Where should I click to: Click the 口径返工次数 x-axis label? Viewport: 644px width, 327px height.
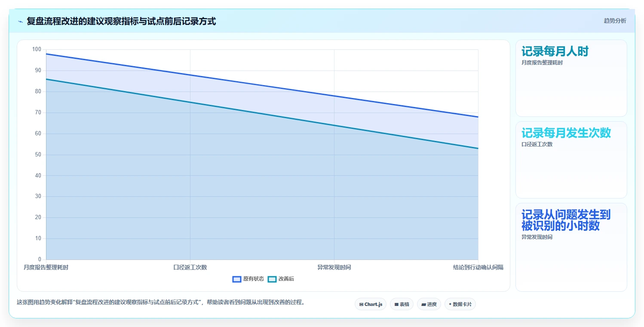pos(190,267)
